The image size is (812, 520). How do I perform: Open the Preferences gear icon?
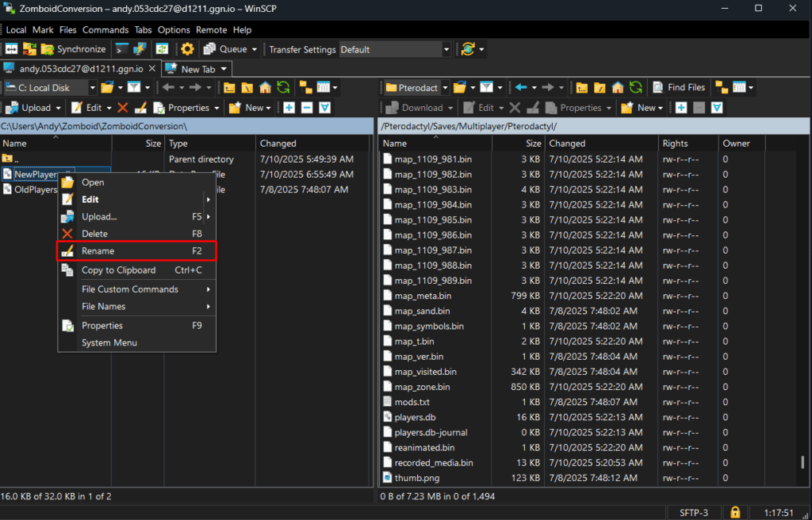point(187,49)
